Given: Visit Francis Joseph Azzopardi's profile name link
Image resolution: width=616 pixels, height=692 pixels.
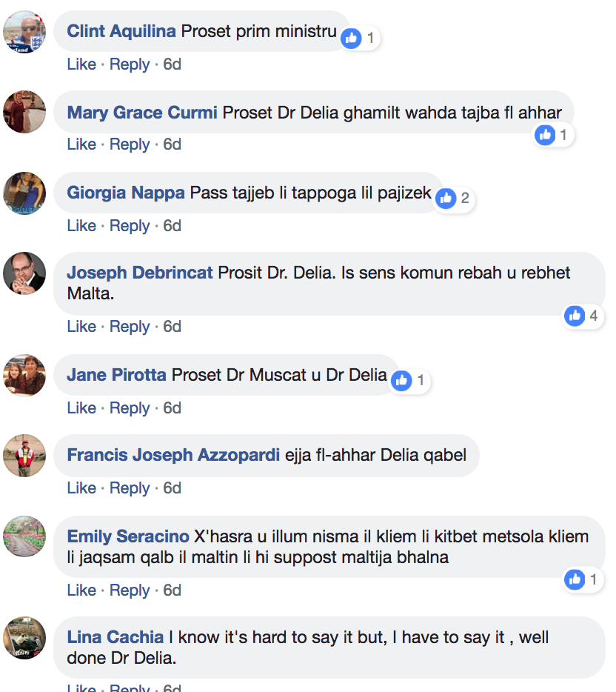Looking at the screenshot, I should tap(173, 455).
